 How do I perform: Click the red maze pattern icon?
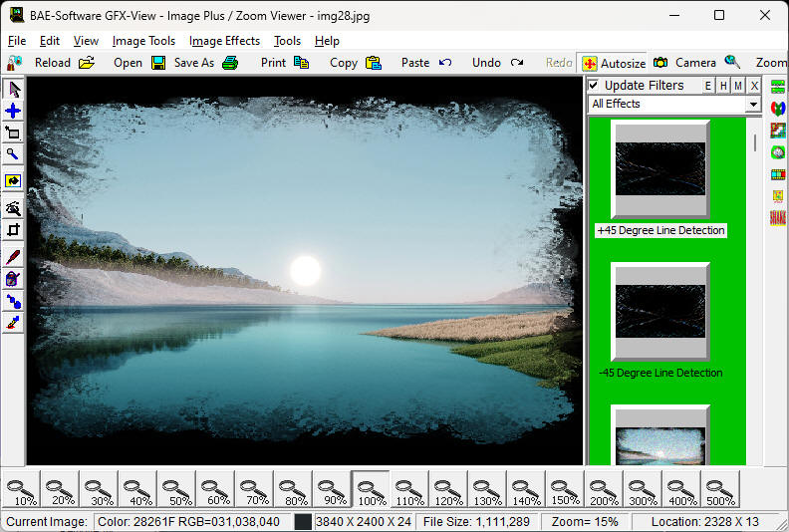(778, 130)
